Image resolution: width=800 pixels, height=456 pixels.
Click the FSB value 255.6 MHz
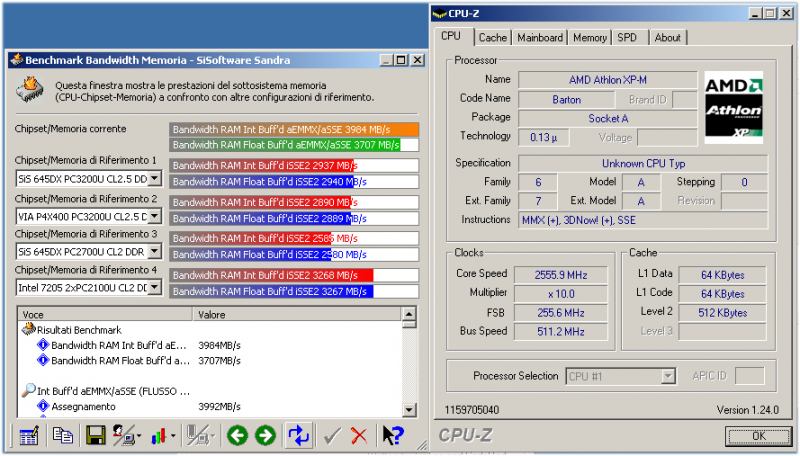tap(561, 313)
